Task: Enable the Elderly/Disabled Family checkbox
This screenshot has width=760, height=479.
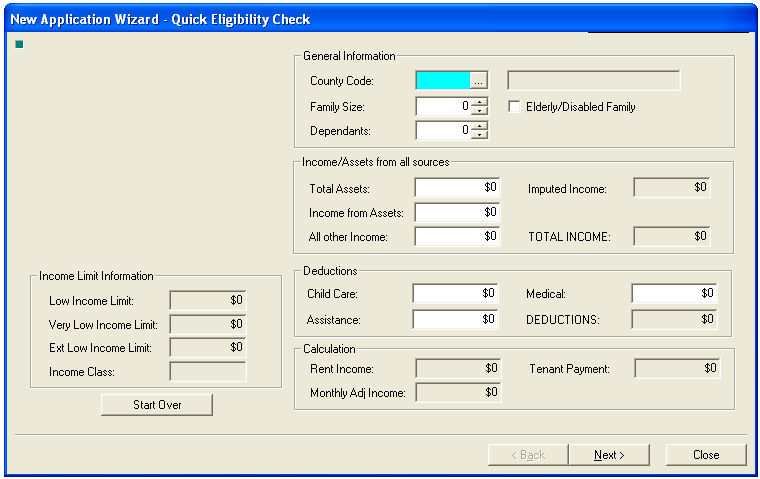Action: (516, 107)
